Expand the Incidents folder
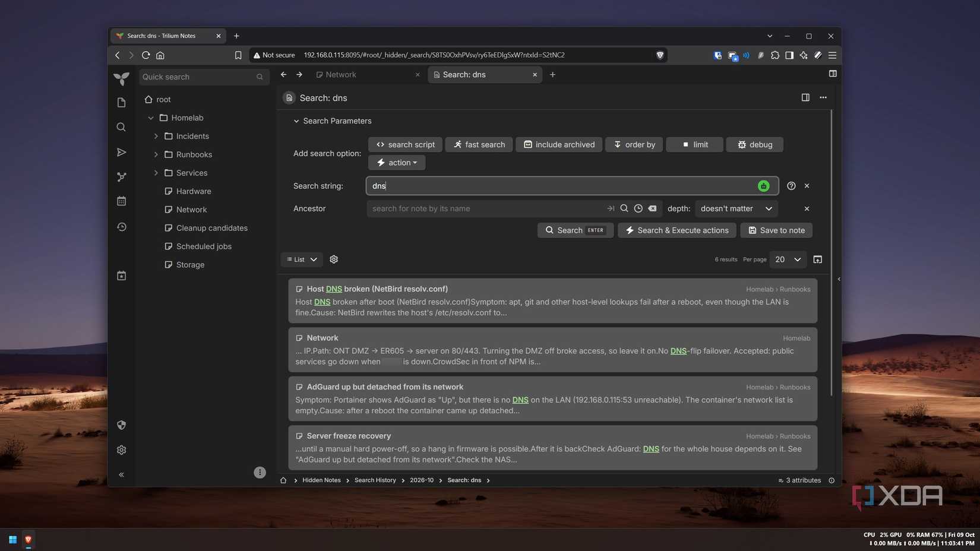Image resolution: width=980 pixels, height=551 pixels. tap(156, 136)
